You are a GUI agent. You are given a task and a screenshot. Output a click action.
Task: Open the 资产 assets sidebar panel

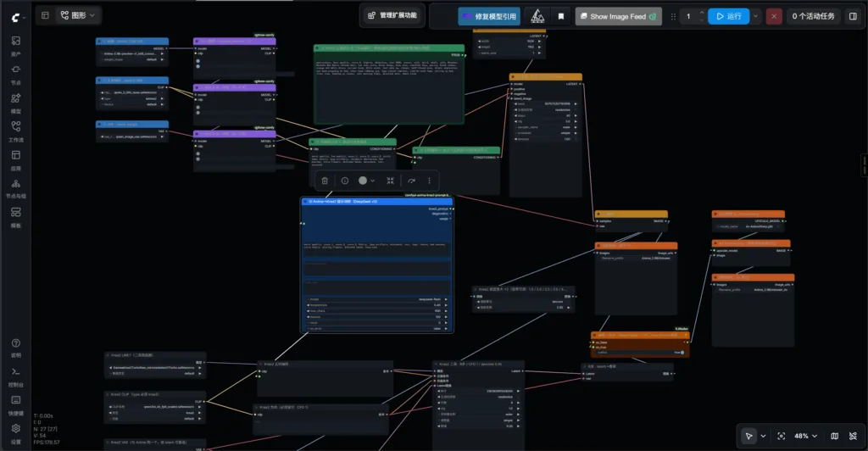tap(15, 46)
